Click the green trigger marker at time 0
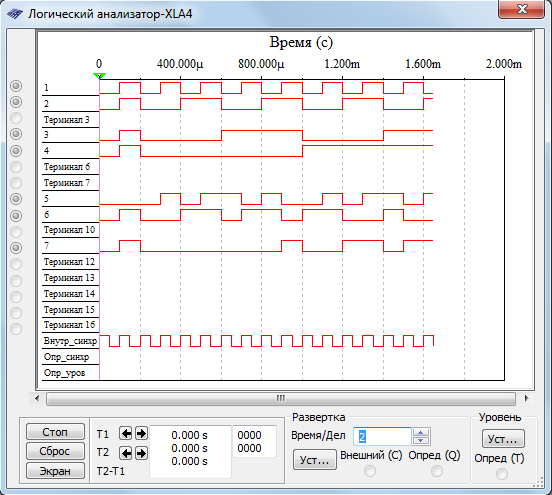 [x=99, y=76]
